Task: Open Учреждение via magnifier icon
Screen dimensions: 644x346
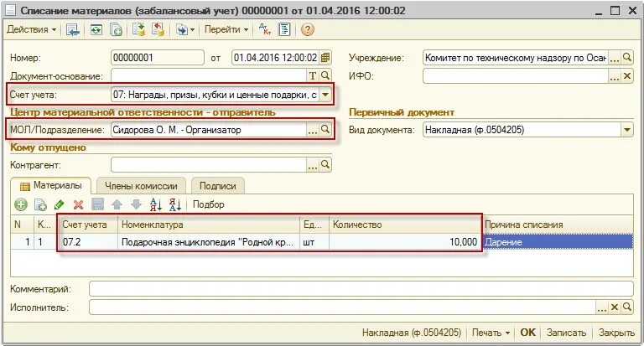Action: 627,58
